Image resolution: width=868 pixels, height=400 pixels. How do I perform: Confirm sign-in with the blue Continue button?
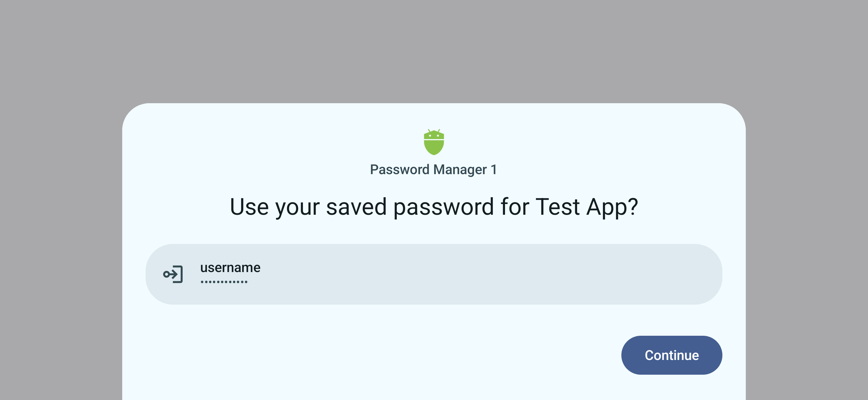click(x=671, y=355)
